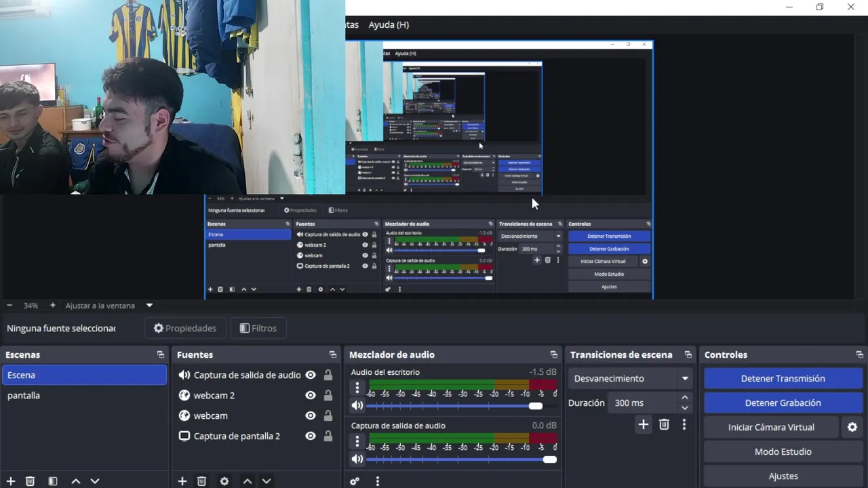Screen dimensions: 868x488
Task: Move source down in Fuentes toolbar
Action: click(x=267, y=481)
